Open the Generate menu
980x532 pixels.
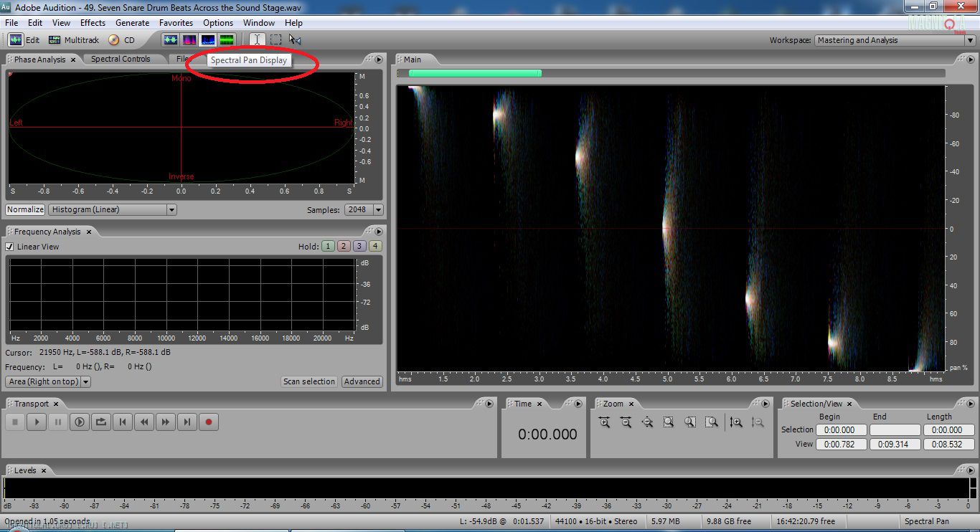click(133, 23)
